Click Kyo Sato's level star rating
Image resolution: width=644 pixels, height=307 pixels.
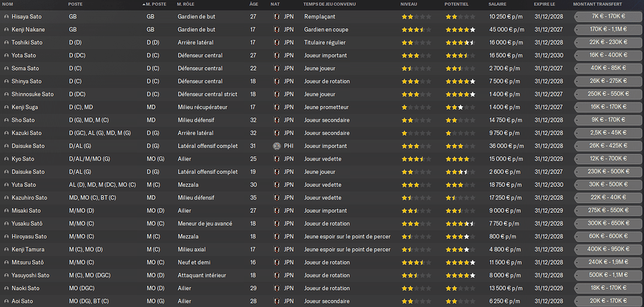coord(416,159)
